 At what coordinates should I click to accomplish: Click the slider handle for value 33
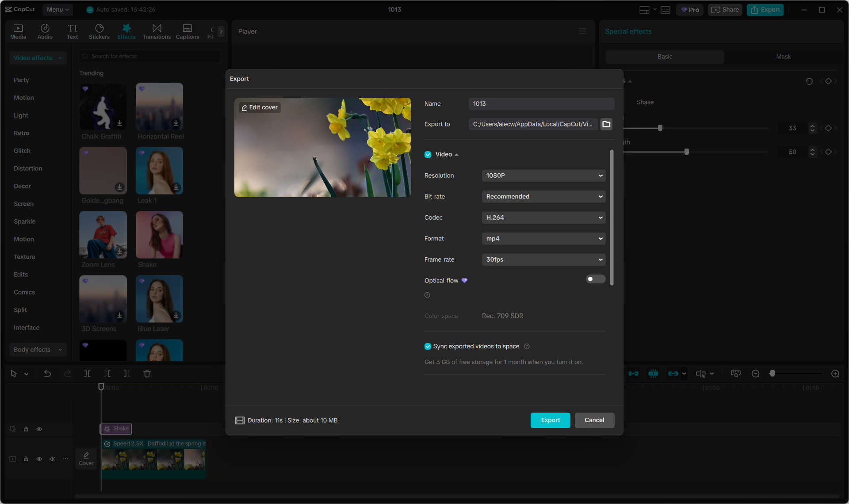[x=660, y=128]
